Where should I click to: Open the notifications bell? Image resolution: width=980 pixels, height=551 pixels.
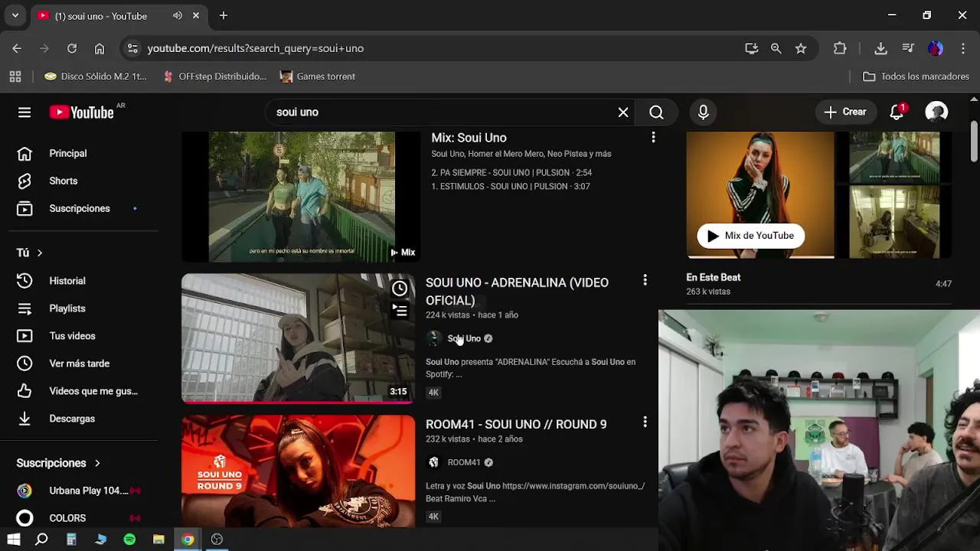point(897,112)
